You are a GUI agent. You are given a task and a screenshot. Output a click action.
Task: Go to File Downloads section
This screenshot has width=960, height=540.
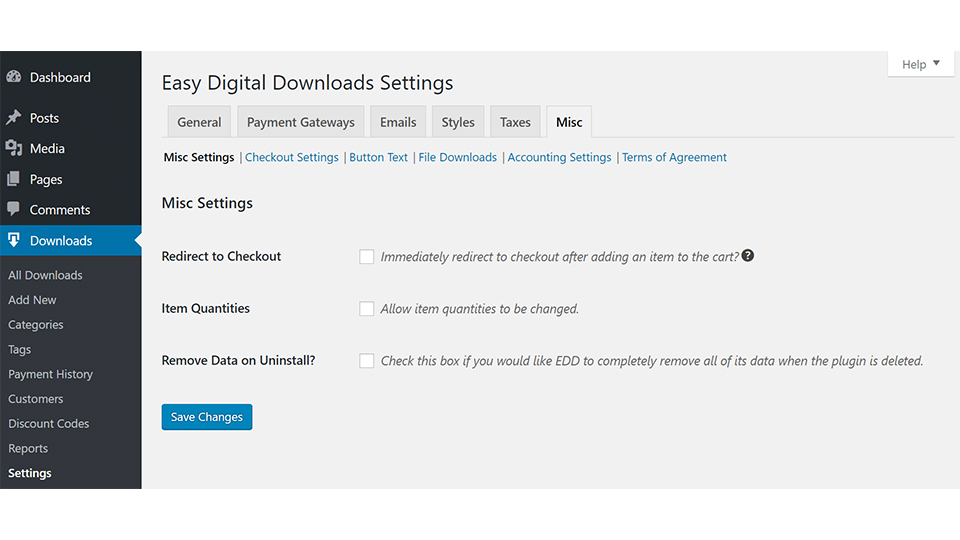point(457,157)
